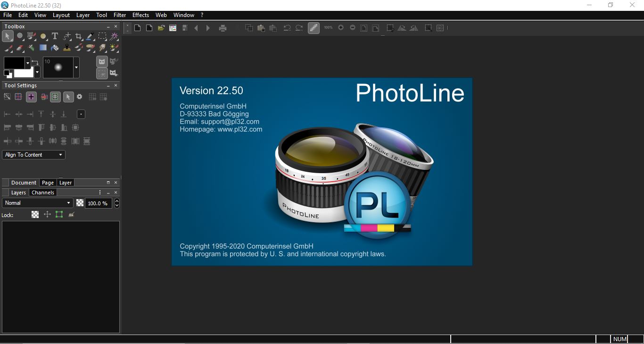Screen dimensions: 644x344
Task: Toggle the pixel smoothing button in toolbar
Action: pyautogui.click(x=314, y=28)
